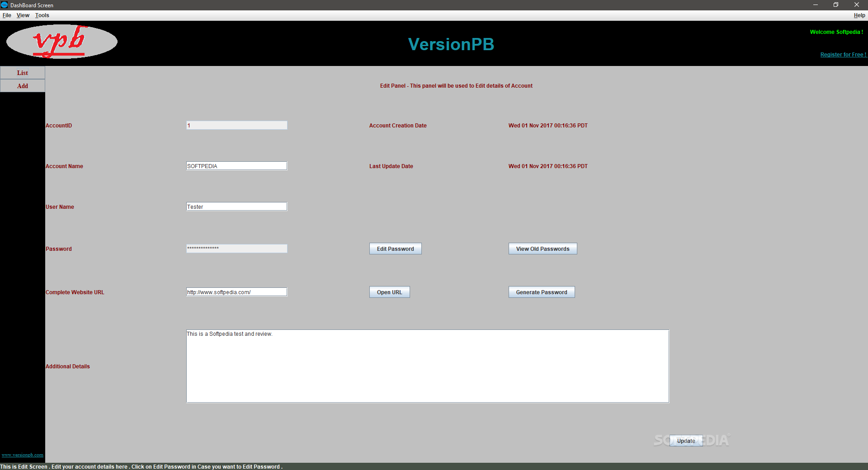Switch to the Add sidebar tab
Viewport: 868px width, 470px height.
(x=23, y=86)
